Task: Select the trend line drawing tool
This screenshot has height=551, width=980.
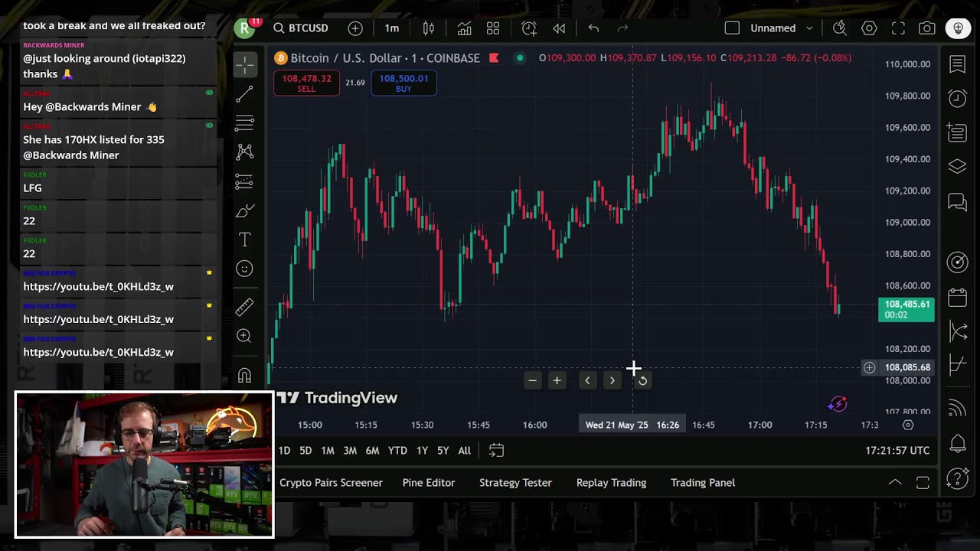Action: coord(244,94)
